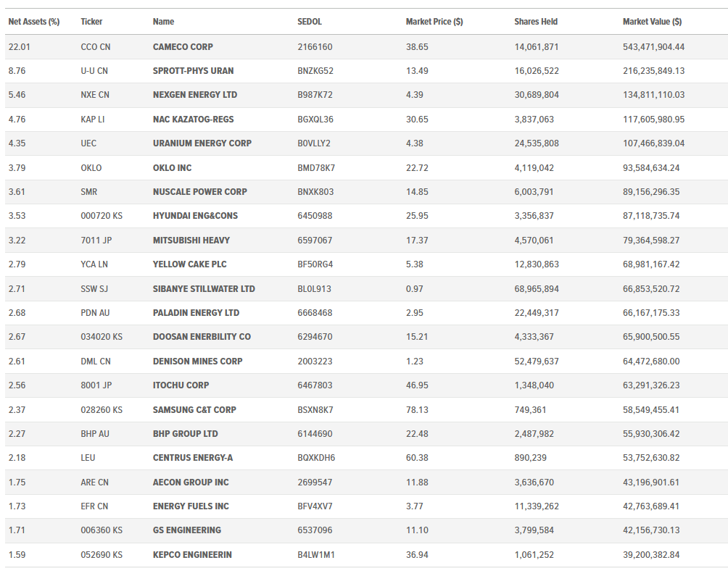The image size is (728, 568).
Task: Select NUSCALE POWER CORP name
Action: pyautogui.click(x=199, y=192)
